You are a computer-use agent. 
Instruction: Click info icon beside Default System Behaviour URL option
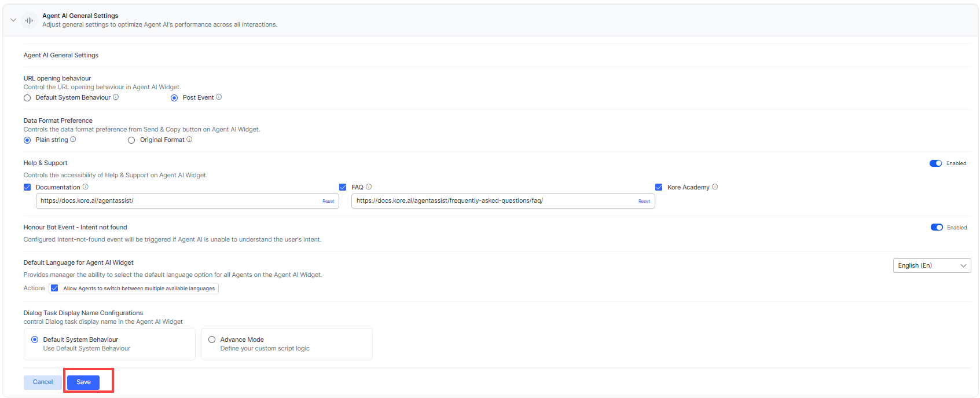[116, 97]
